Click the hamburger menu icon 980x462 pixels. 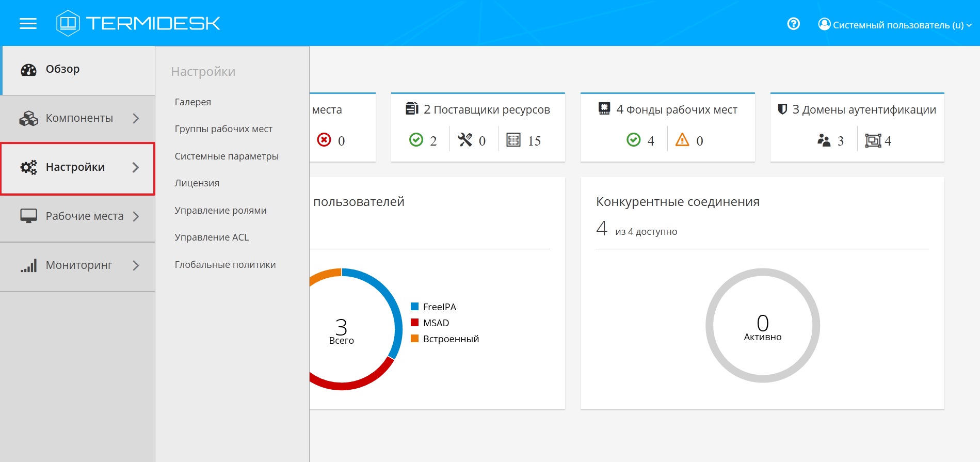coord(28,24)
